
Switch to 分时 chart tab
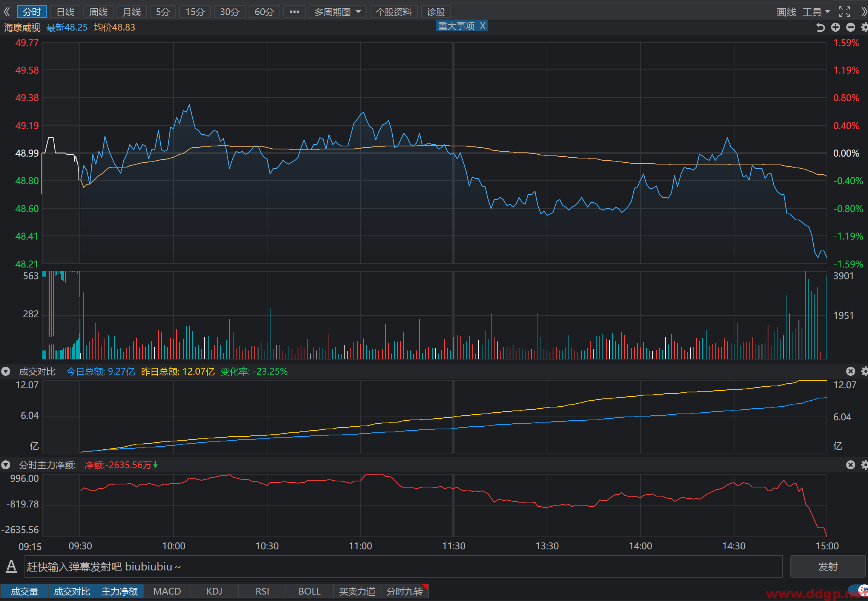(x=32, y=12)
